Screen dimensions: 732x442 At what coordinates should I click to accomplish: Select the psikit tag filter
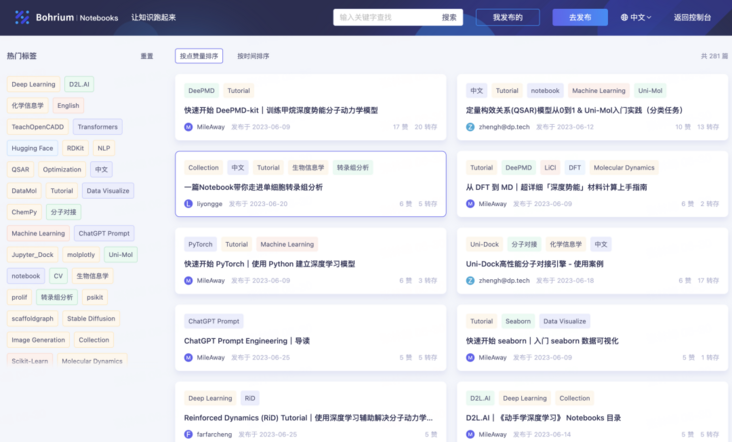tap(95, 297)
